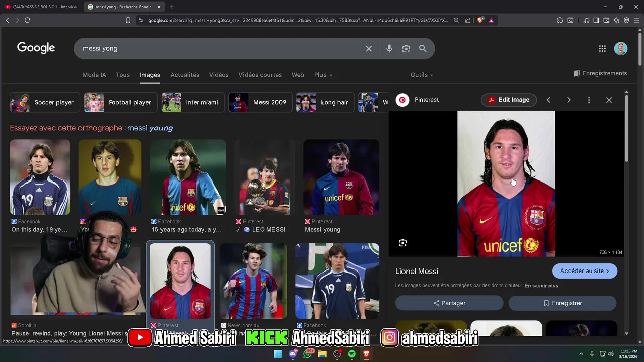Image resolution: width=644 pixels, height=362 pixels.
Task: Switch to the YASSINE BOUNOU YouTube browser tab
Action: tap(41, 7)
